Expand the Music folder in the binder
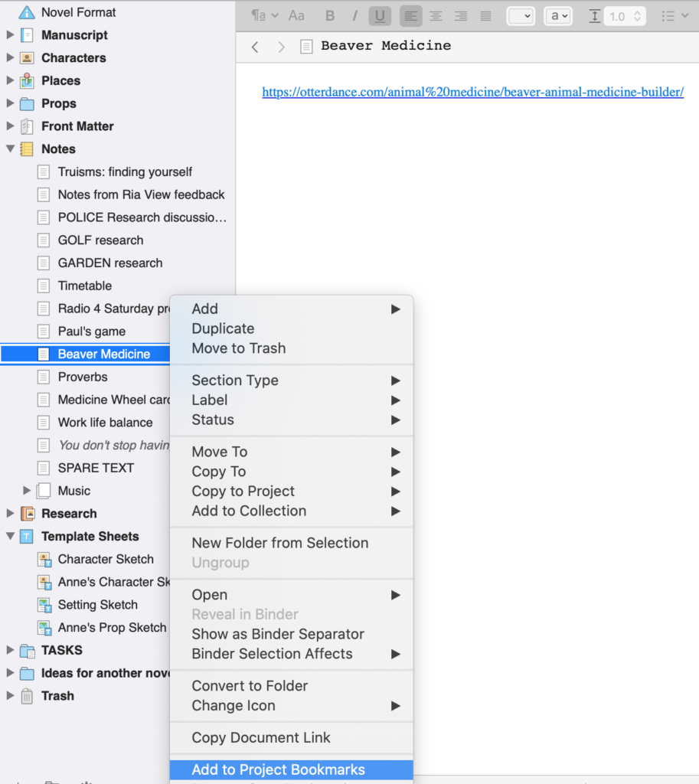Viewport: 699px width, 784px height. 26,490
